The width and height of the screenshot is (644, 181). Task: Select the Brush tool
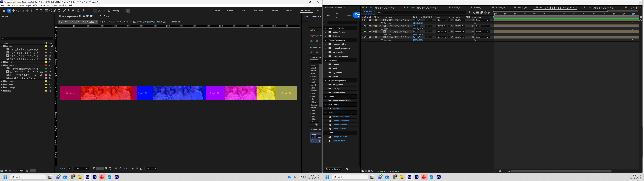(64, 11)
